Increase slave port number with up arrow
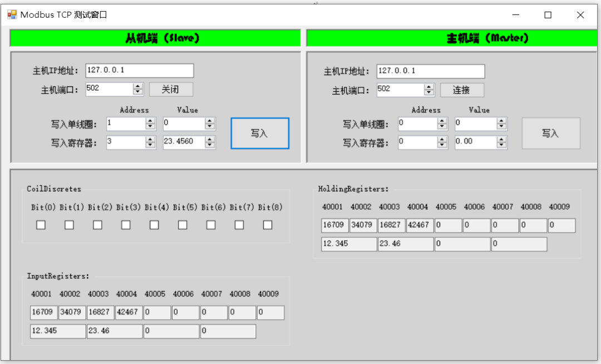The height and width of the screenshot is (364, 601). [x=138, y=86]
